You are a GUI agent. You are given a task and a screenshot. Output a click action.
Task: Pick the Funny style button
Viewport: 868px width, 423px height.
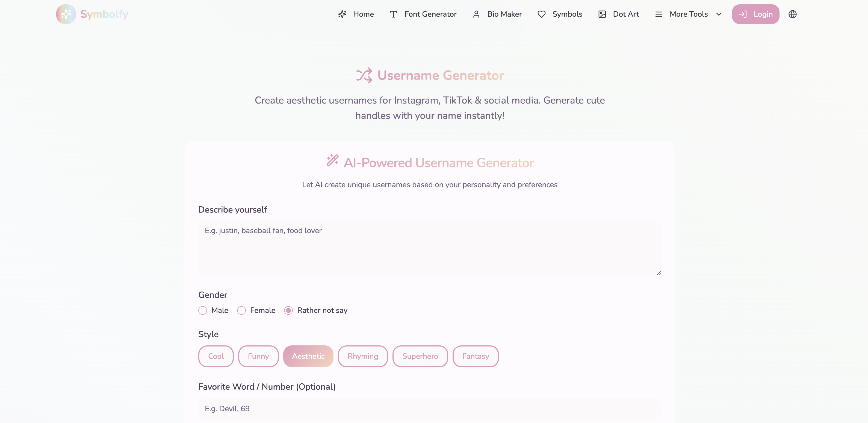(258, 356)
